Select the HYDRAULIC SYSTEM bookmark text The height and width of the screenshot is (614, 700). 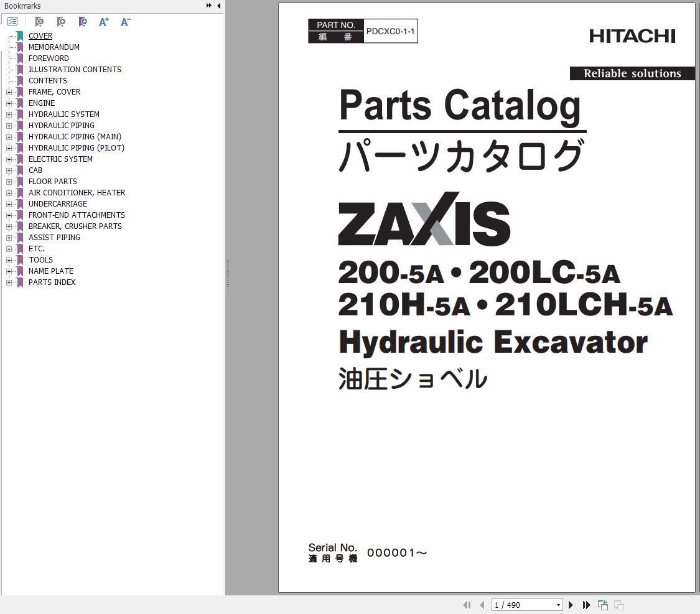64,114
